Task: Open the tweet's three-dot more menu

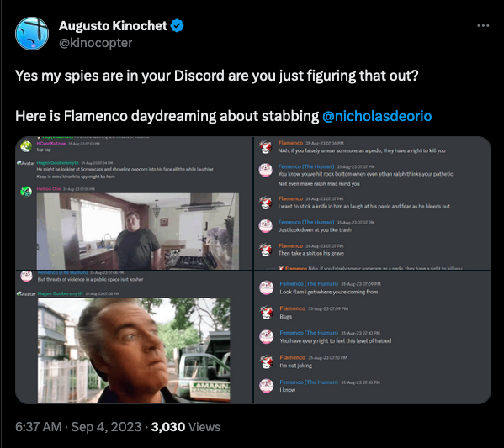Action: tap(483, 26)
